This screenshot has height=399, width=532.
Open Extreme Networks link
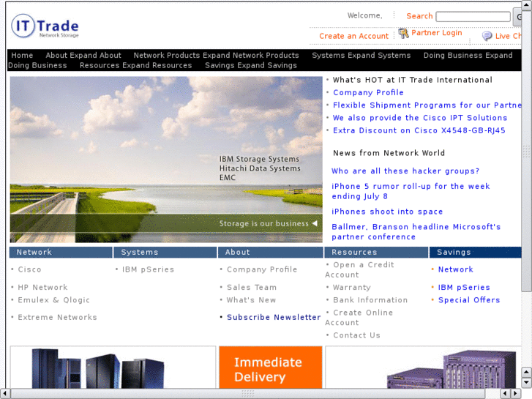pyautogui.click(x=57, y=317)
